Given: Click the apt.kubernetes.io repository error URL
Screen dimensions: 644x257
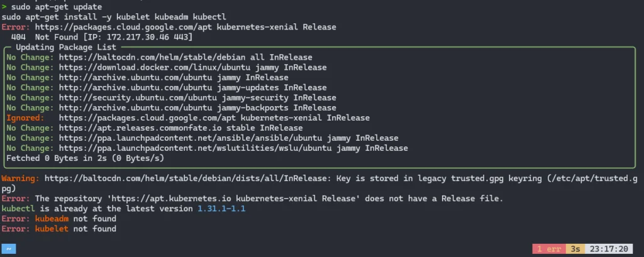Looking at the screenshot, I should [171, 199].
